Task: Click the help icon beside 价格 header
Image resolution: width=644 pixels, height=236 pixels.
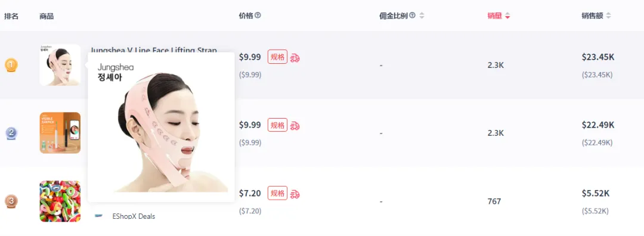Action: pos(258,15)
